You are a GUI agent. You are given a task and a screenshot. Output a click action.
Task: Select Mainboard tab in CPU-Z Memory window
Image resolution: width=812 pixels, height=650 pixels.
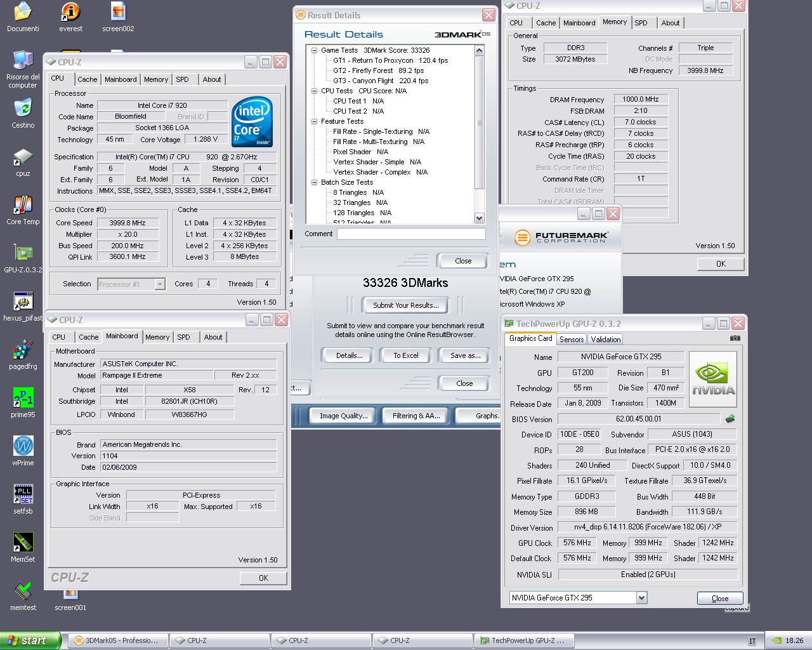click(x=579, y=23)
